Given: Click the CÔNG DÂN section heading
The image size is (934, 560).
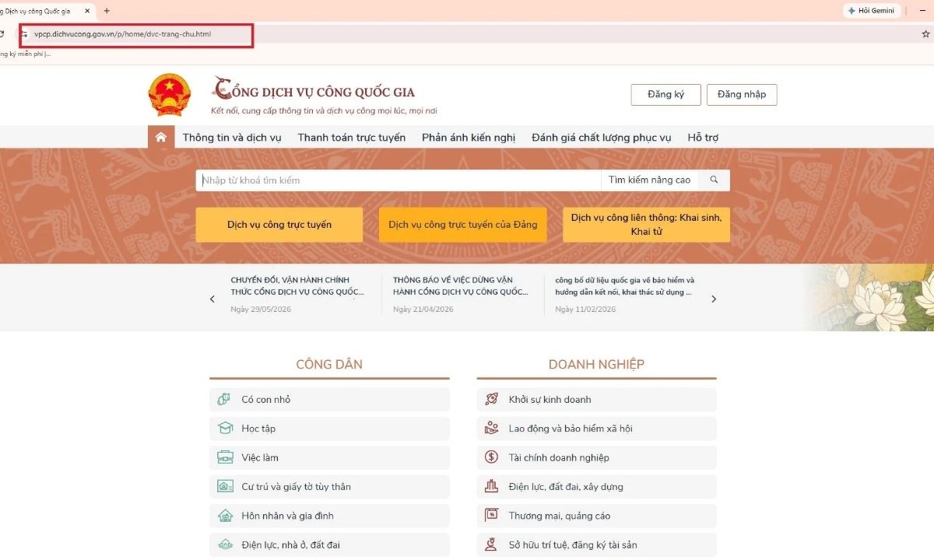Looking at the screenshot, I should [329, 364].
